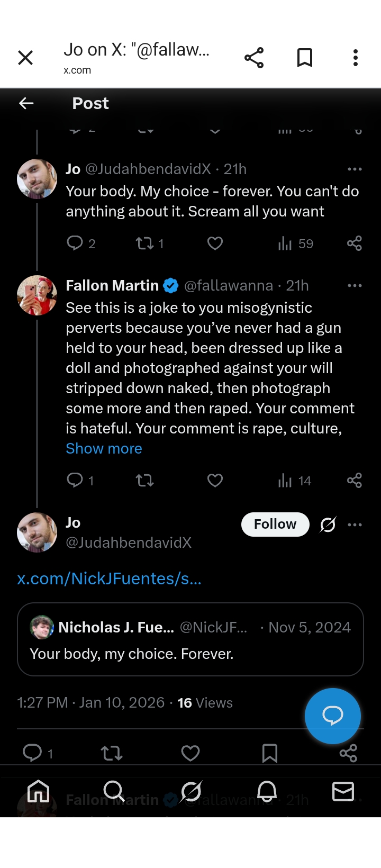Screen dimensions: 381x868
Task: Open the Search tab
Action: click(114, 792)
